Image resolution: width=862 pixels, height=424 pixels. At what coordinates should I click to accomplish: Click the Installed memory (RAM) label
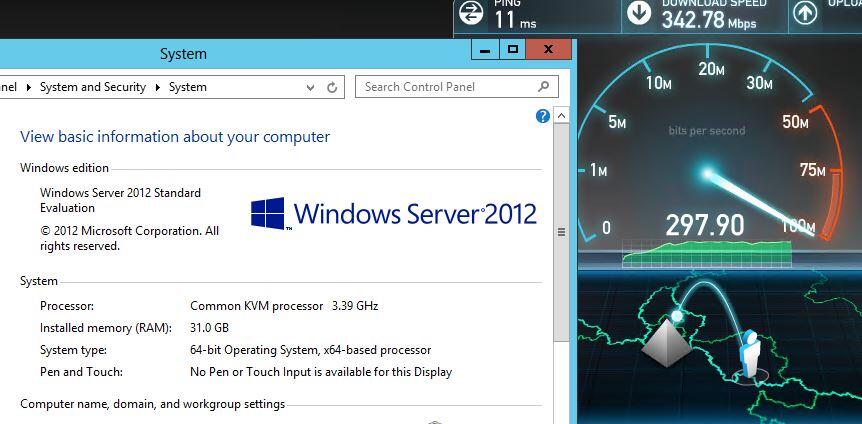106,328
